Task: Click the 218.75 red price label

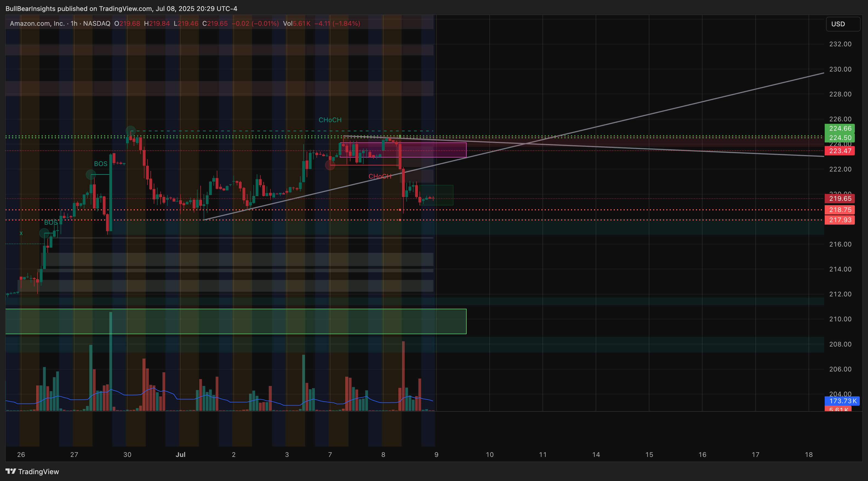Action: 839,210
